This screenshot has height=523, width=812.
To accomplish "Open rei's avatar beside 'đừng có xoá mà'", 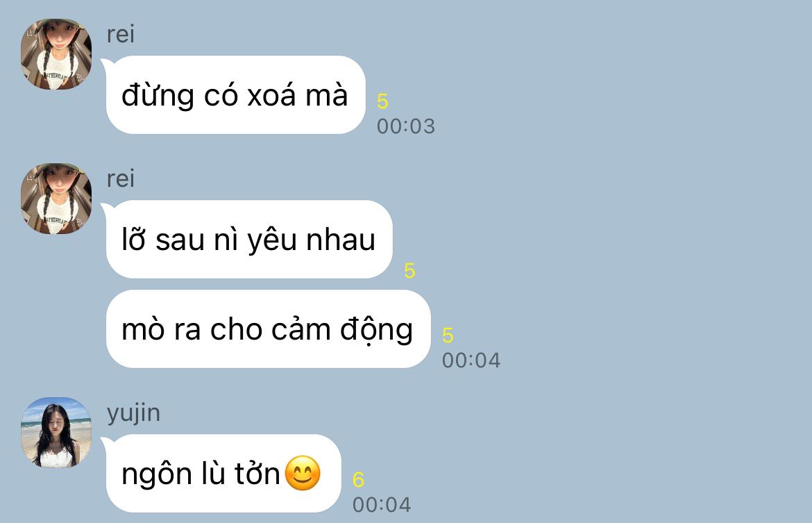I will pyautogui.click(x=56, y=54).
